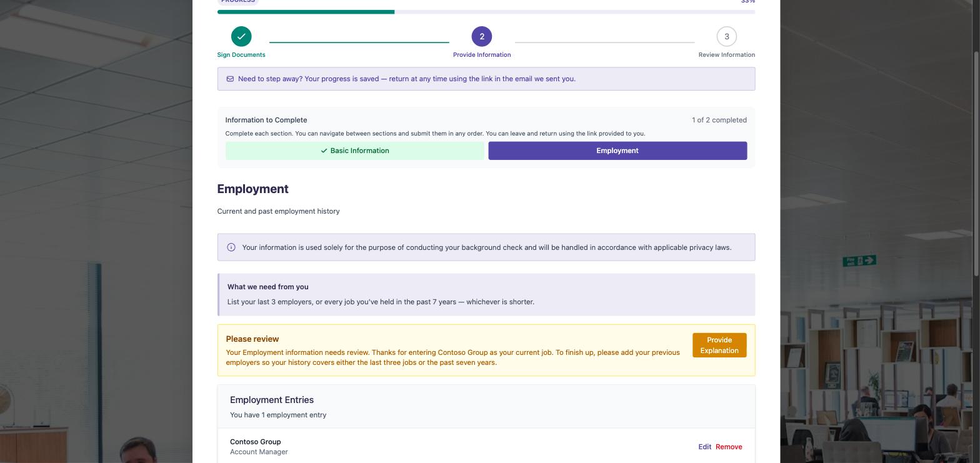Open the Basic Information section tab

click(x=355, y=151)
